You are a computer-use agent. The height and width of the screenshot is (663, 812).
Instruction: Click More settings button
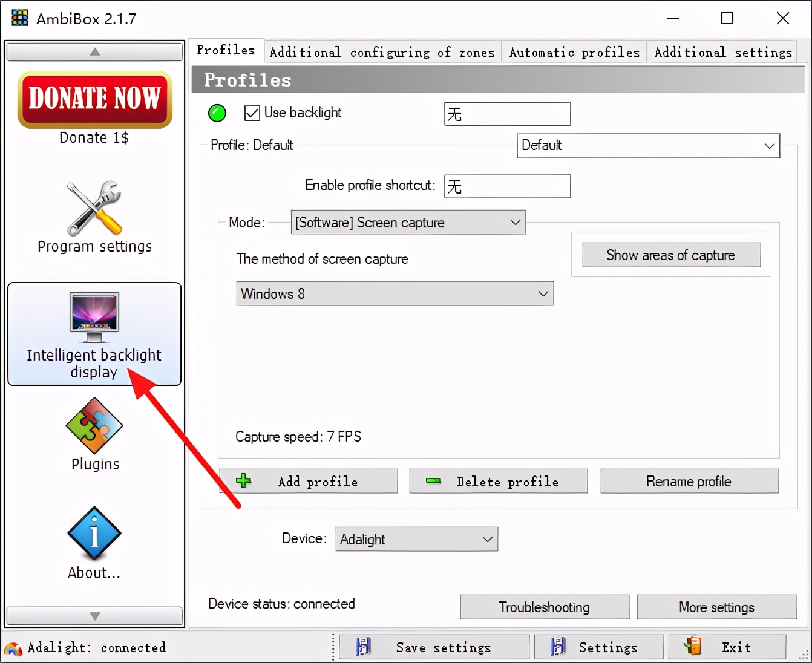coord(717,607)
